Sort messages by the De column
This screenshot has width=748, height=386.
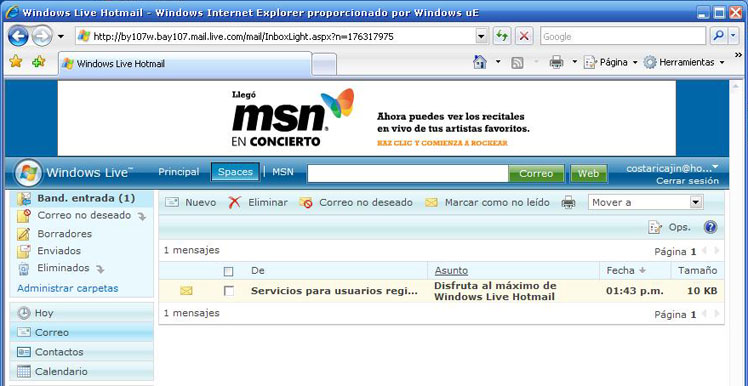[258, 271]
